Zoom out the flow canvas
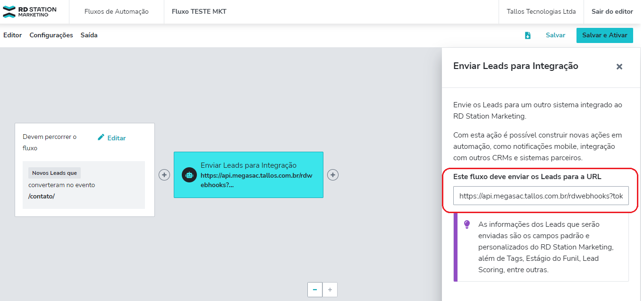The image size is (644, 301). pos(315,289)
